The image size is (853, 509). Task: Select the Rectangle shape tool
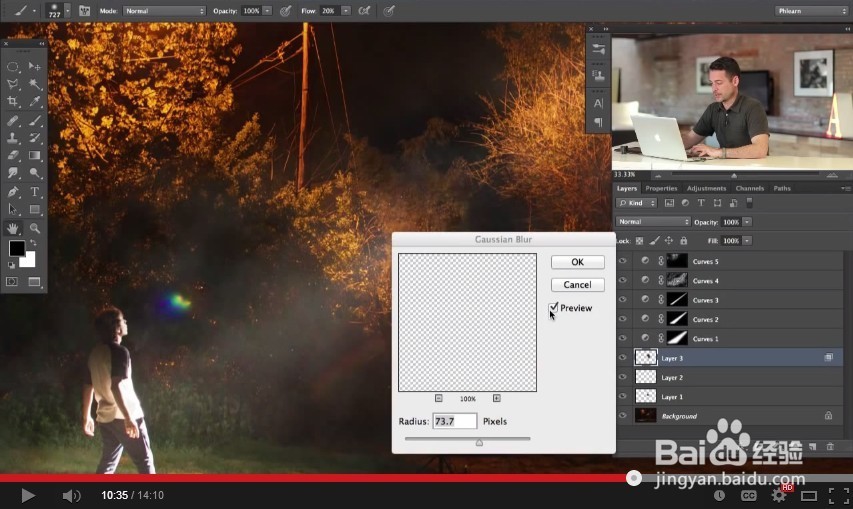(34, 209)
